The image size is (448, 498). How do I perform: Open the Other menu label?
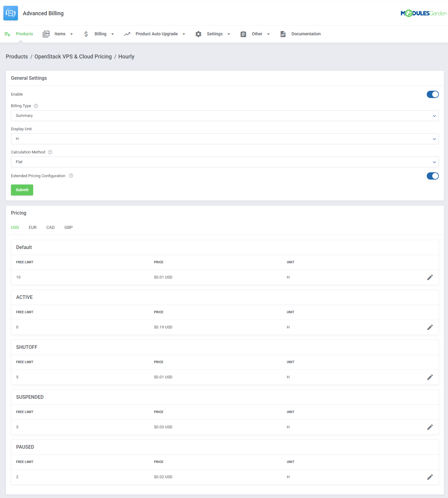(x=257, y=34)
